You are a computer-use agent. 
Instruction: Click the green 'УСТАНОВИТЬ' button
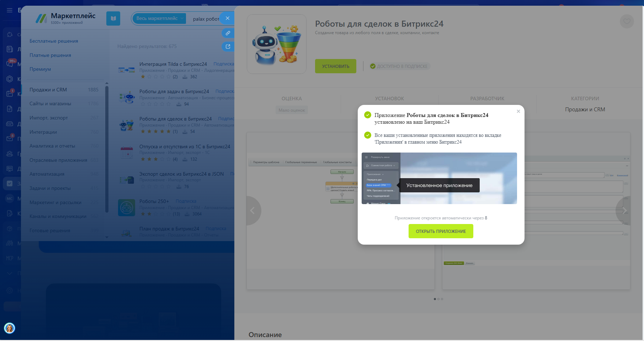click(335, 66)
